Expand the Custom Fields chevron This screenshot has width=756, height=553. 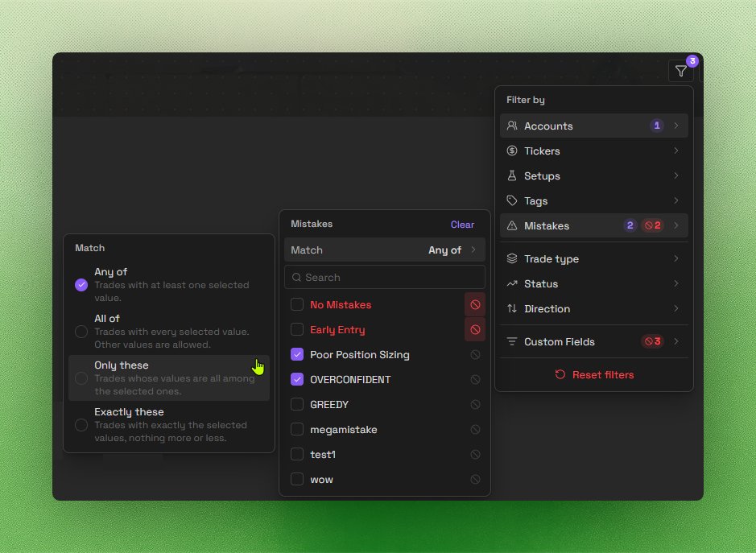pos(676,342)
